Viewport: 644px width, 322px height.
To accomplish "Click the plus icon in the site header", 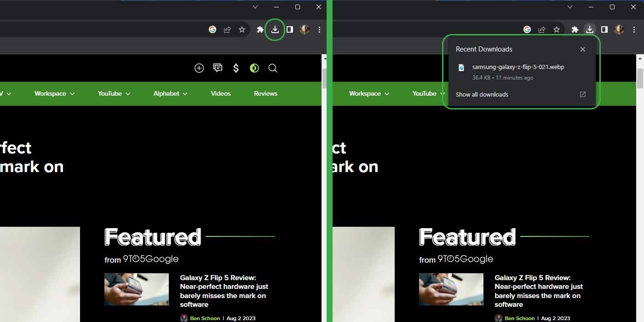I will (199, 68).
